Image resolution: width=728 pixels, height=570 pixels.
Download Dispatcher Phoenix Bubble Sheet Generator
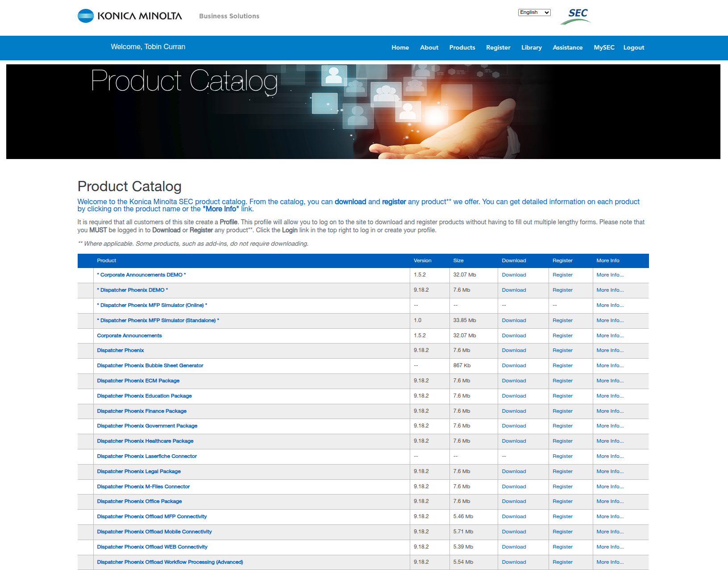coord(514,366)
